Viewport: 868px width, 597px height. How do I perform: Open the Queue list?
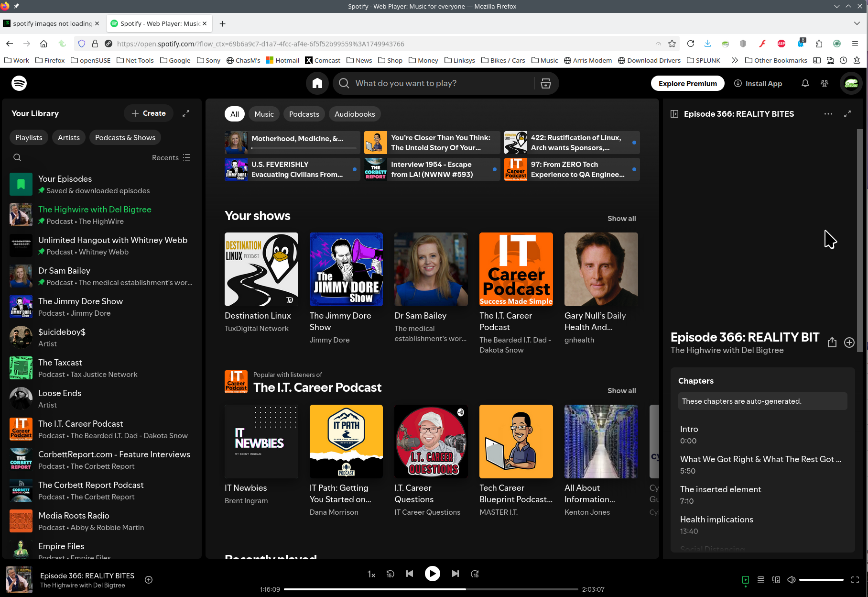click(x=761, y=580)
